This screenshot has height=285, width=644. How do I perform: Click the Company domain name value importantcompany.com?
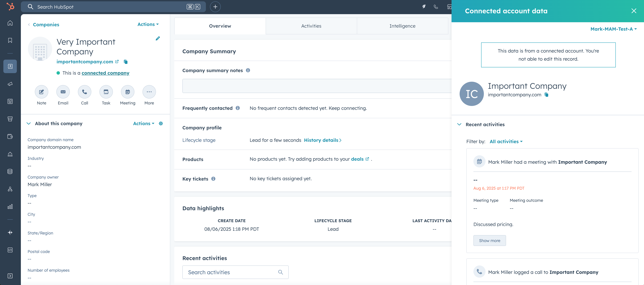(x=54, y=147)
